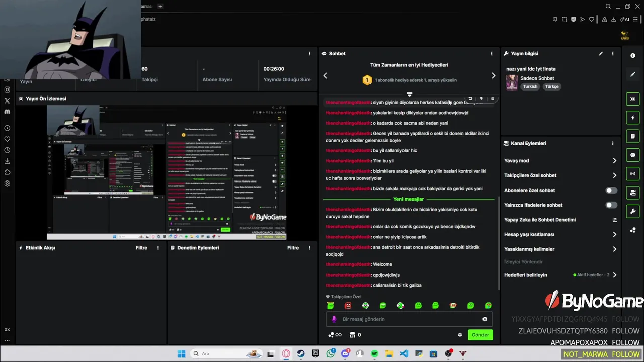The height and width of the screenshot is (362, 644).
Task: Toggle chat bubble widget in right rail
Action: [x=633, y=155]
